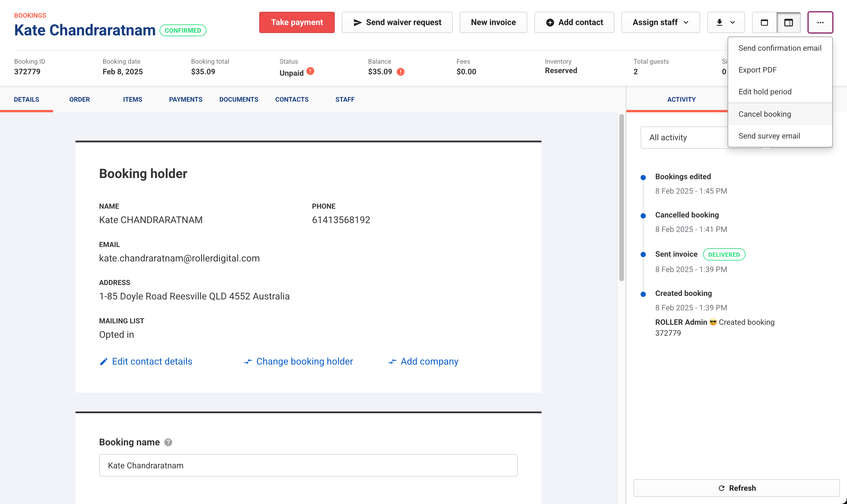This screenshot has width=847, height=504.
Task: Open the Activity tab
Action: (x=681, y=100)
